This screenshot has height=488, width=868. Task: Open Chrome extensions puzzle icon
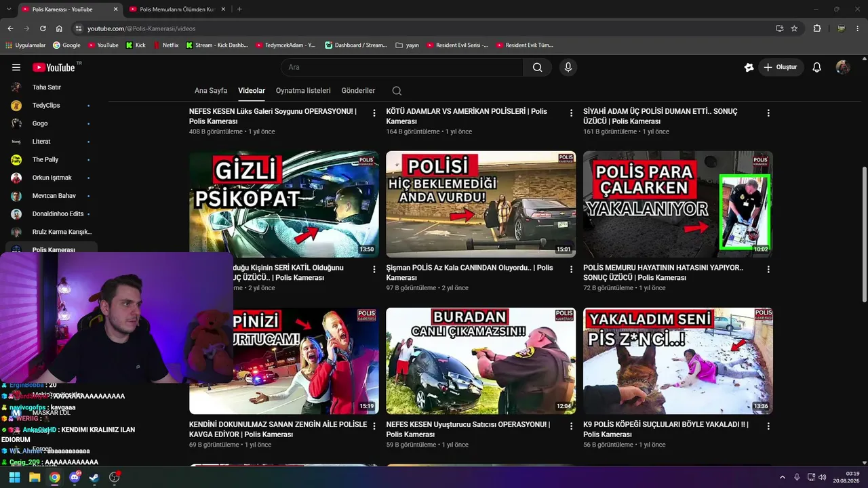pyautogui.click(x=817, y=28)
